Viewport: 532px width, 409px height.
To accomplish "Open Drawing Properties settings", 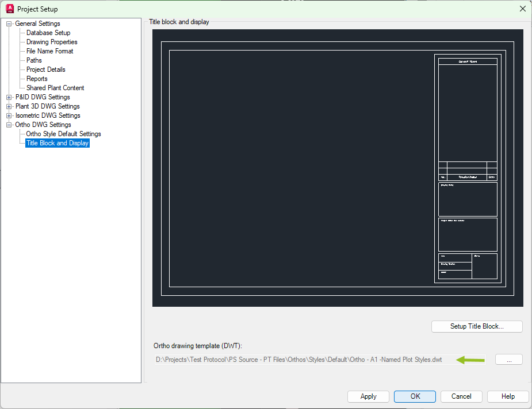I will tap(52, 42).
